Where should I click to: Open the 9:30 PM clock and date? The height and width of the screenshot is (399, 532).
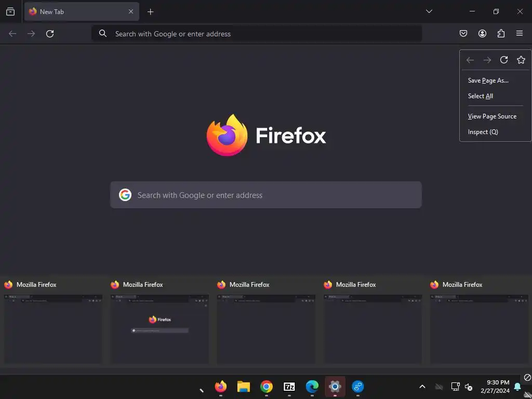495,387
